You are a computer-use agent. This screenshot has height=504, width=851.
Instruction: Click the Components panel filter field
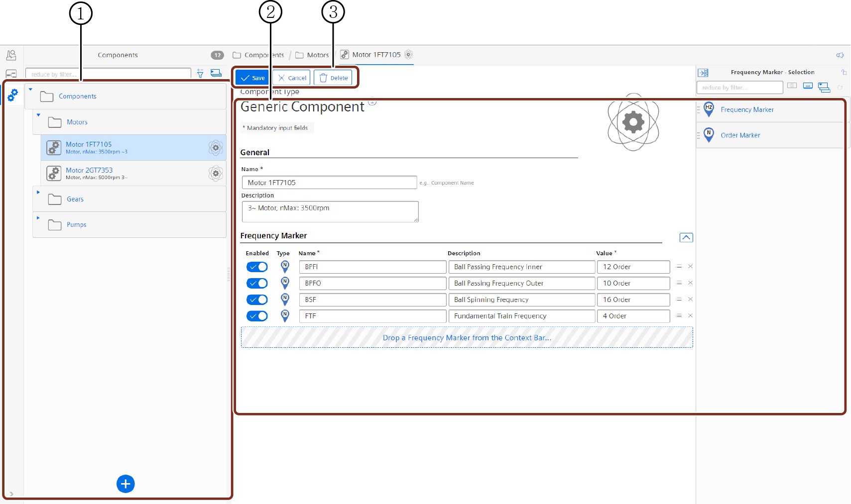tap(108, 74)
